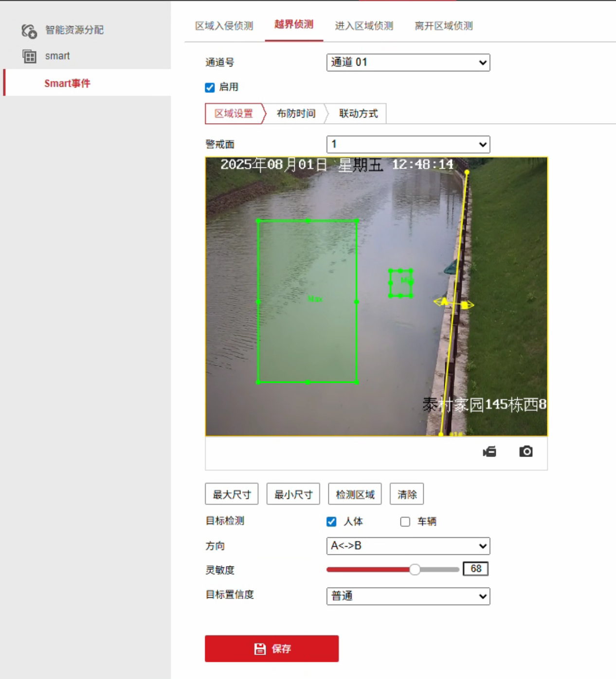616x679 pixels.
Task: Click the 灵敏度 sensitivity slider handle
Action: (415, 569)
